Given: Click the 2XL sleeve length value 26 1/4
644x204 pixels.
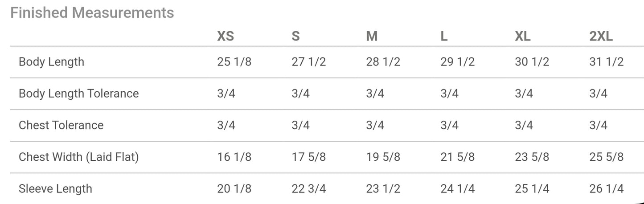Looking at the screenshot, I should coord(606,188).
